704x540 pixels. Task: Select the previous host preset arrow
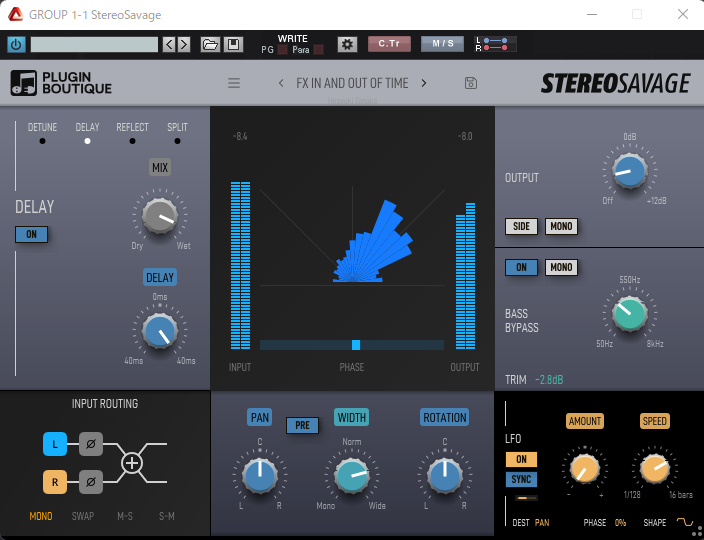click(169, 44)
